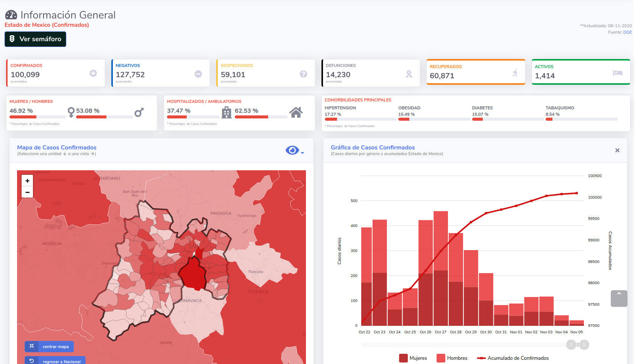Click the Estado de Mexico (Confirmados) subtitle
The image size is (635, 364).
[x=47, y=25]
